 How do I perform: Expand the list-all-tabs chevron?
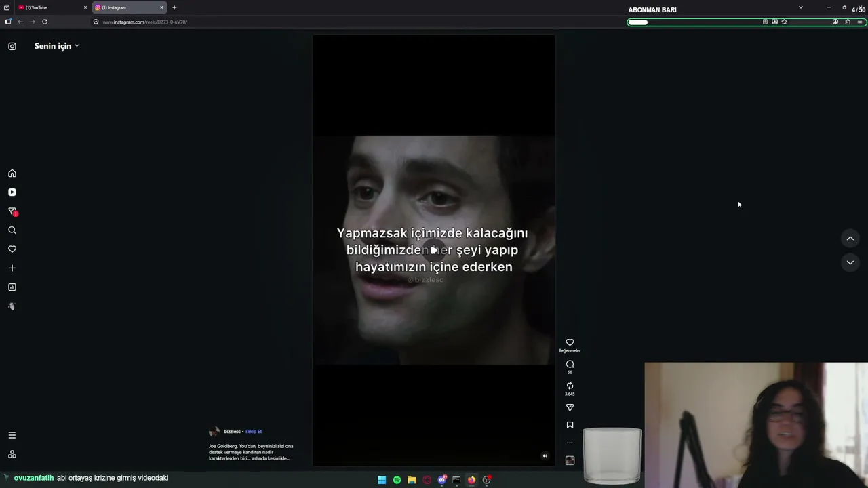point(801,7)
